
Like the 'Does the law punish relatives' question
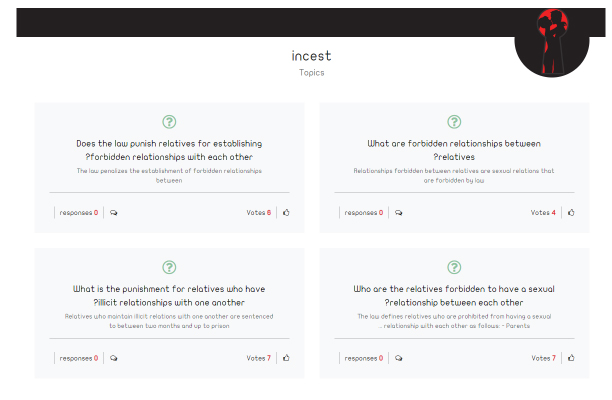(x=286, y=213)
